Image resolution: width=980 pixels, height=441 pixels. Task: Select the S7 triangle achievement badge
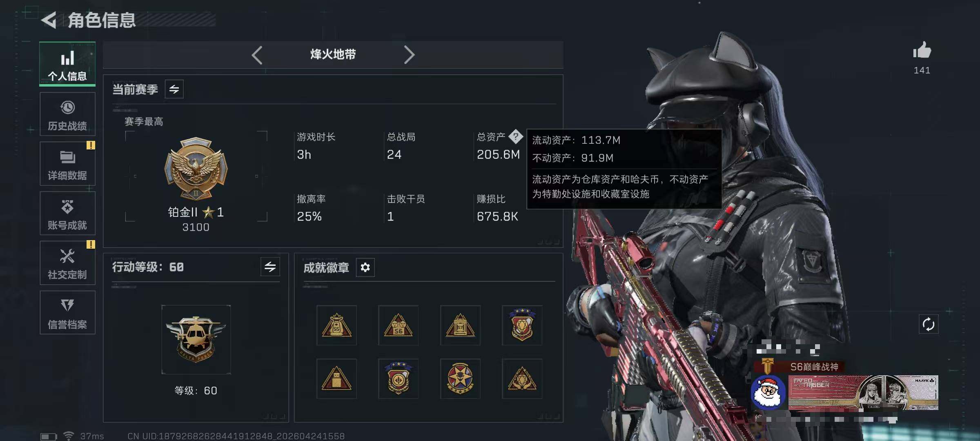click(x=460, y=325)
